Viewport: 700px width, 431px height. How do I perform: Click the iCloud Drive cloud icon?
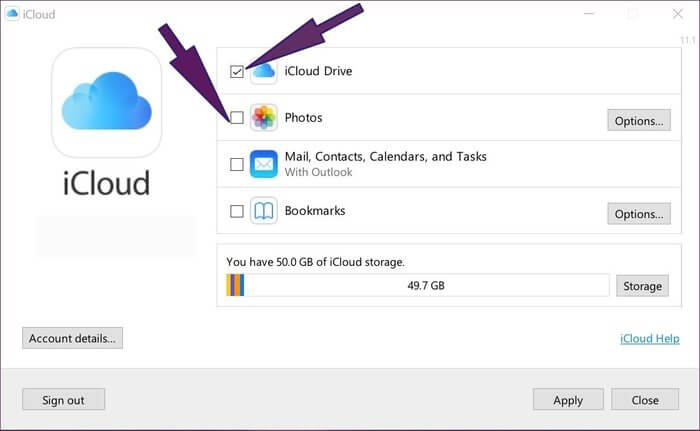(x=263, y=72)
